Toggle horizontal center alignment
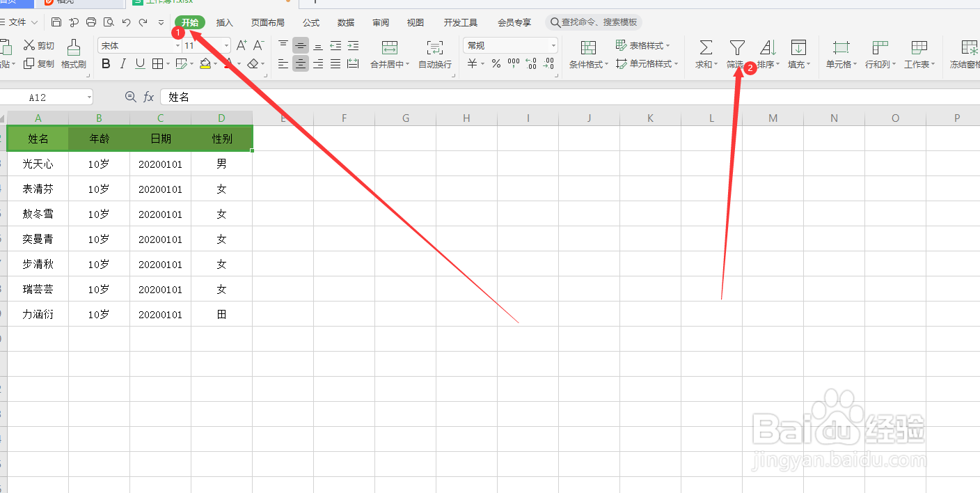980x493 pixels. point(301,63)
